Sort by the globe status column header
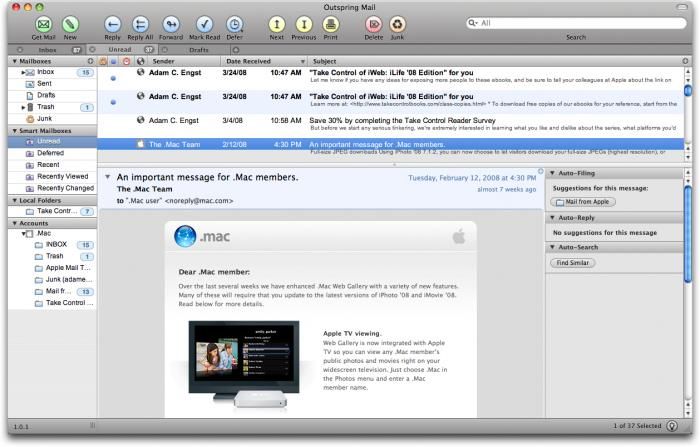 141,61
